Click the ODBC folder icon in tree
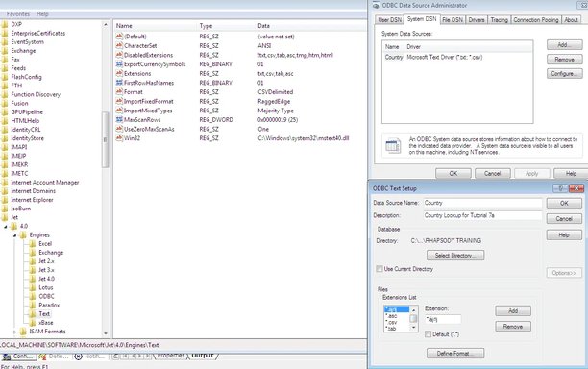This screenshot has width=588, height=369. coord(33,296)
